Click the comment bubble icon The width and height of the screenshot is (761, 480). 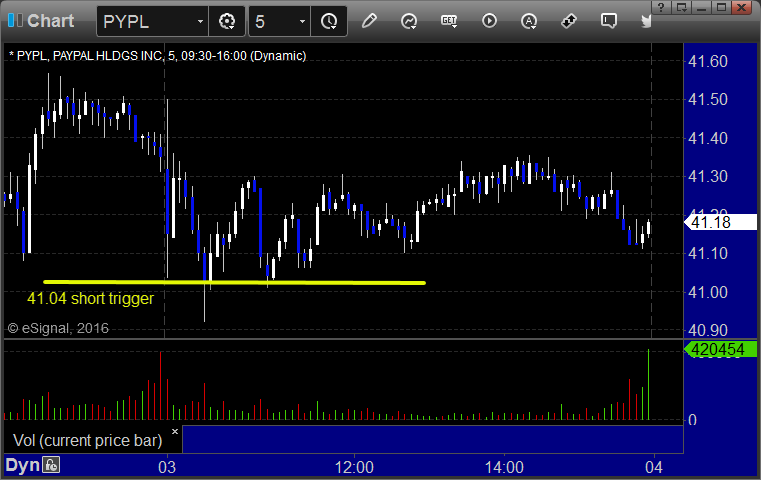[x=609, y=21]
